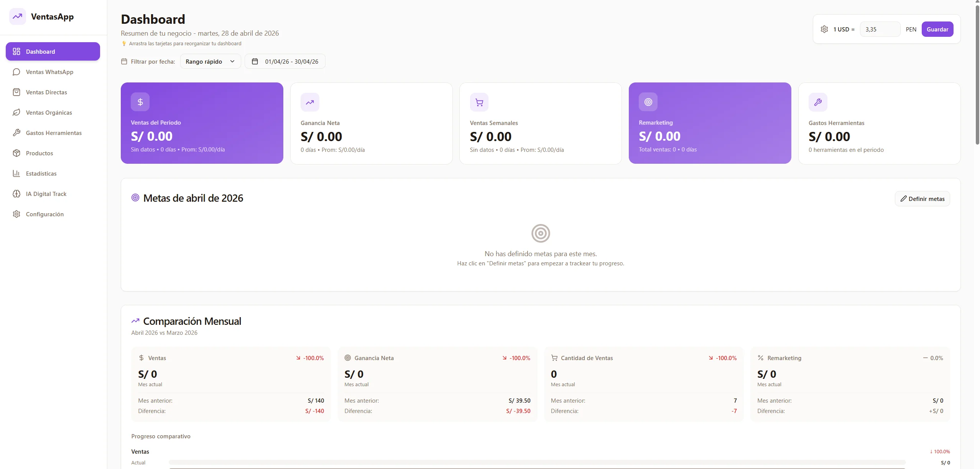Click the VentasApp logo icon
The height and width of the screenshot is (469, 980).
click(17, 16)
